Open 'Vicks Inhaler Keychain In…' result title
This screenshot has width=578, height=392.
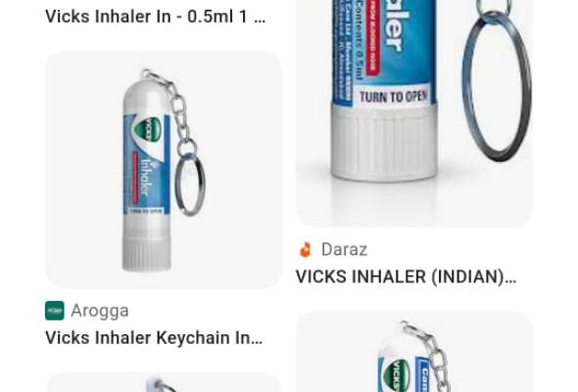click(154, 338)
